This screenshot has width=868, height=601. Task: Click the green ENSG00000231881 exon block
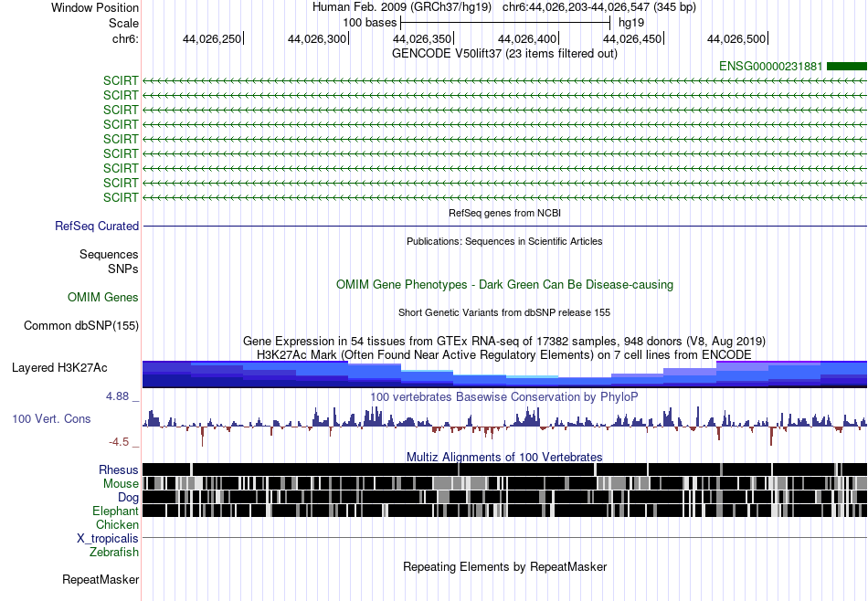847,67
